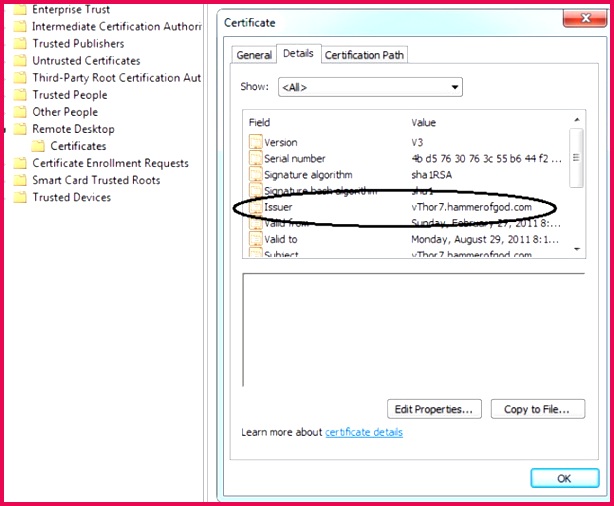Click the Trusted Publishers folder icon
The height and width of the screenshot is (506, 614).
[20, 43]
